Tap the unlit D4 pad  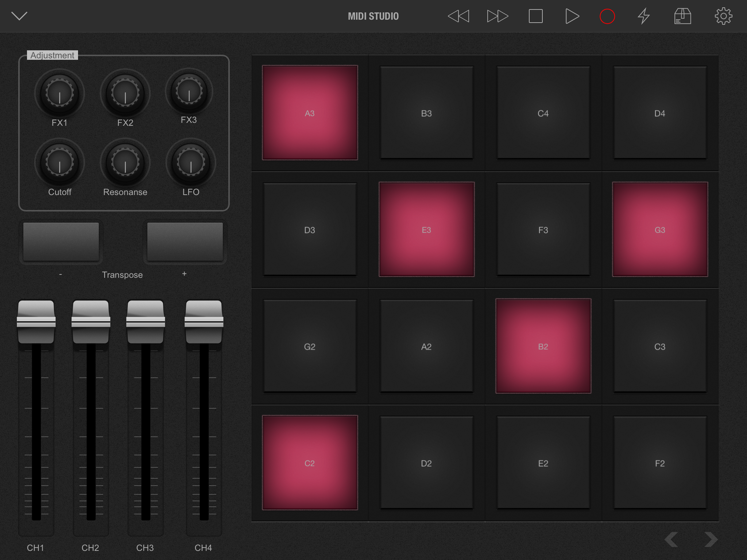click(660, 113)
